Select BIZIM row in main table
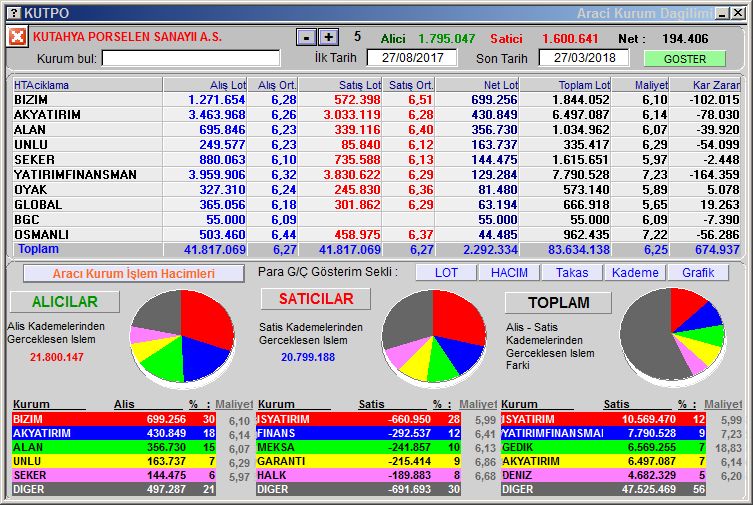The height and width of the screenshot is (505, 753). click(x=376, y=100)
